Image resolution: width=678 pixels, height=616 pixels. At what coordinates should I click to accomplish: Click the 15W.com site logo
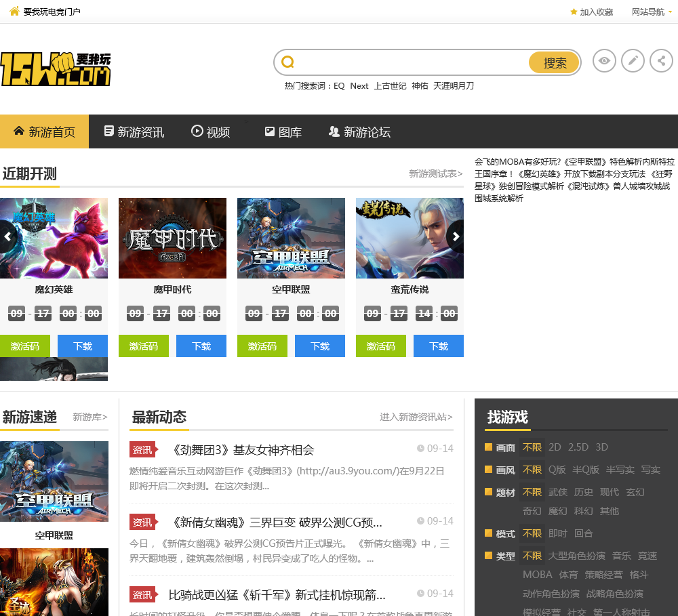click(56, 69)
